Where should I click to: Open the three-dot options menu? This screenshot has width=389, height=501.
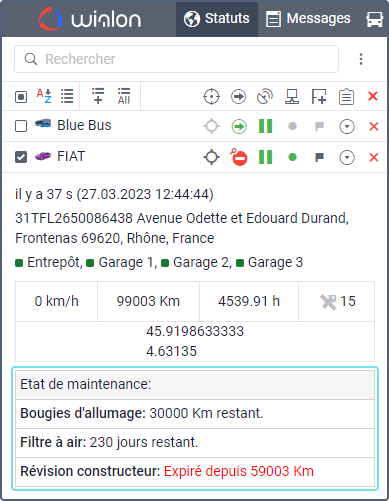[361, 59]
